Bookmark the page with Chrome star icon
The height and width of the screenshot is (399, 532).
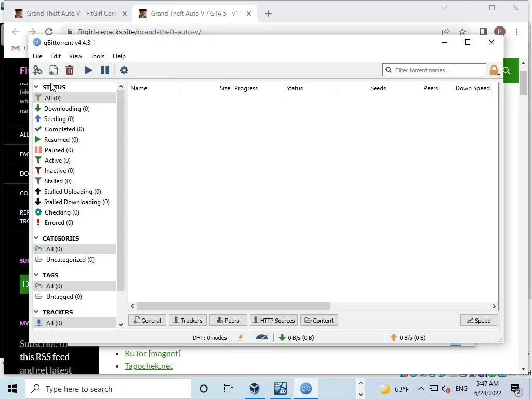click(x=462, y=32)
